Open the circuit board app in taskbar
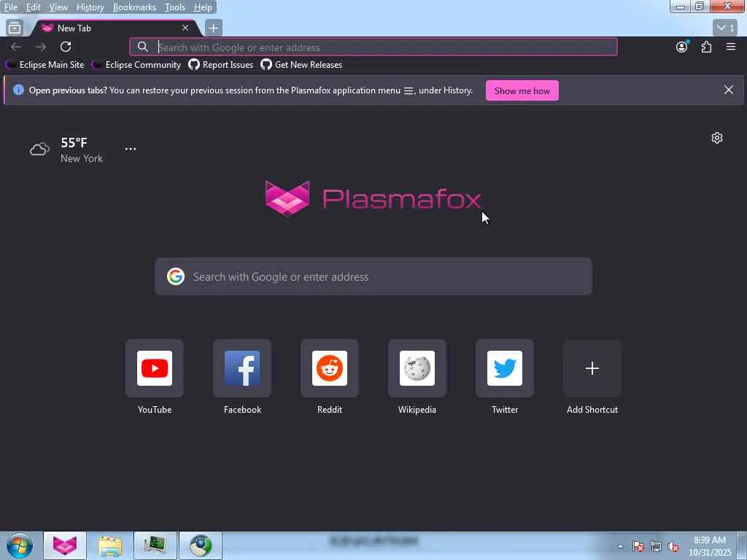The width and height of the screenshot is (747, 560). (155, 545)
